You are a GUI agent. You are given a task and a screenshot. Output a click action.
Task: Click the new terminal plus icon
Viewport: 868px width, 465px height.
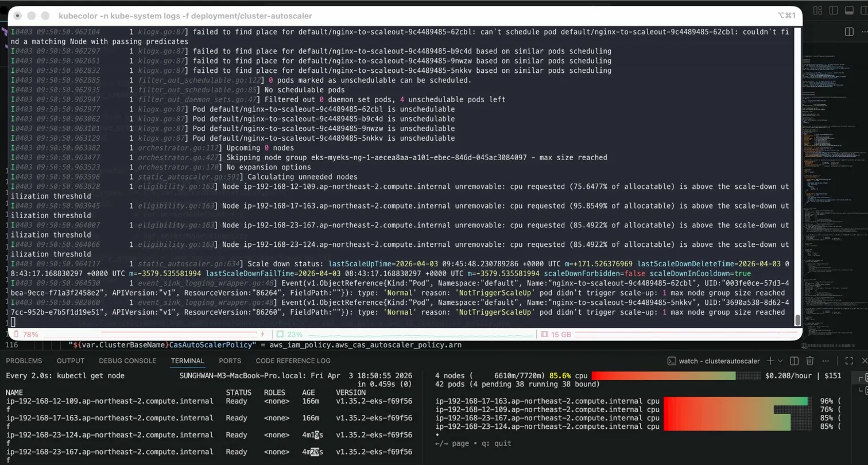[x=771, y=361]
